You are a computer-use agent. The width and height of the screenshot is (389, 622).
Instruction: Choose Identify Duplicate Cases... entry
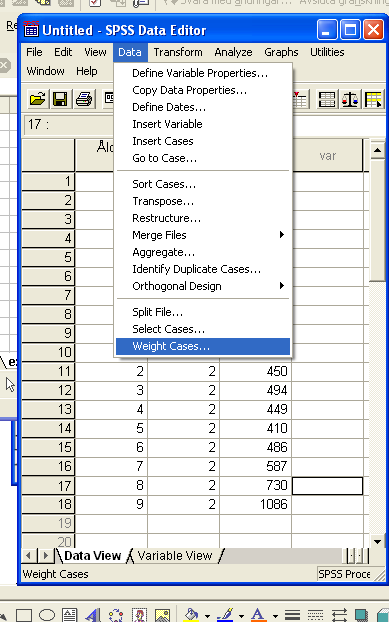tap(203, 269)
